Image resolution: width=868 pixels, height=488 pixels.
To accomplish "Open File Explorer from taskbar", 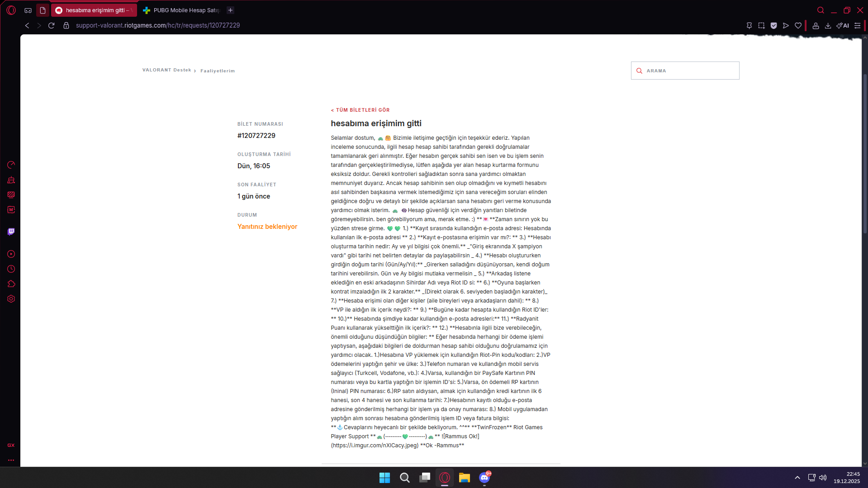I will 465,478.
